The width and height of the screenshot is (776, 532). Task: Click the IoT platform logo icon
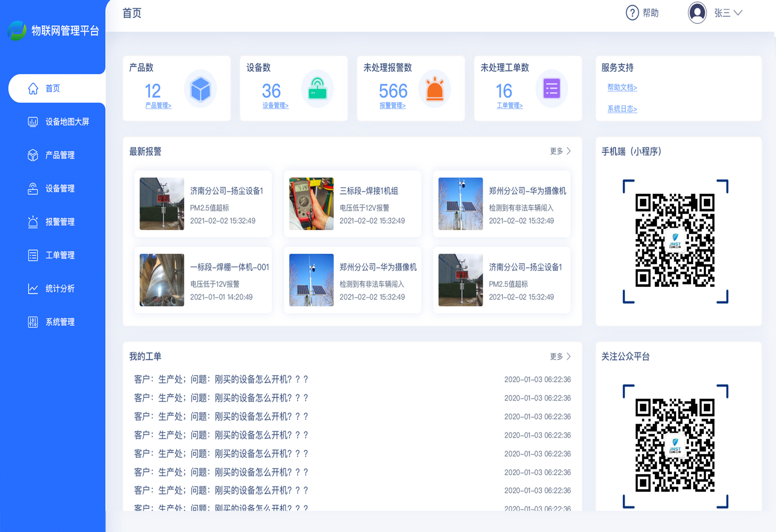click(x=17, y=31)
